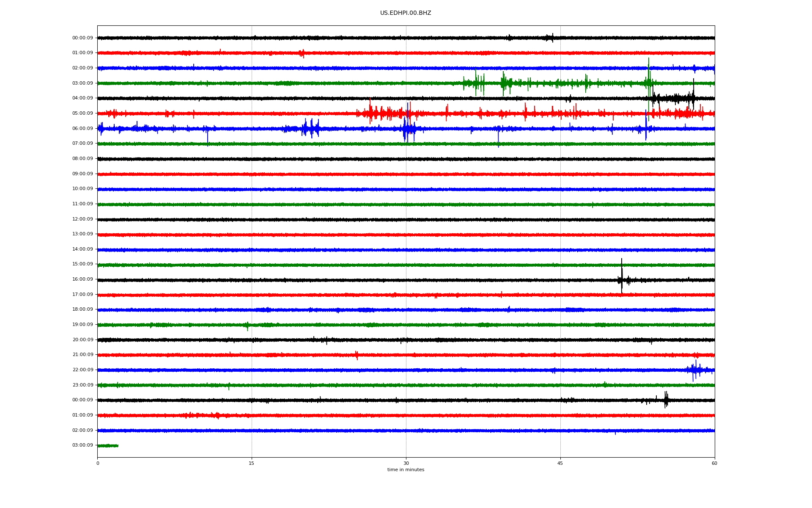Click the US.EDHPI.00.BHZ plot title
This screenshot has height=508, width=812.
[x=405, y=13]
